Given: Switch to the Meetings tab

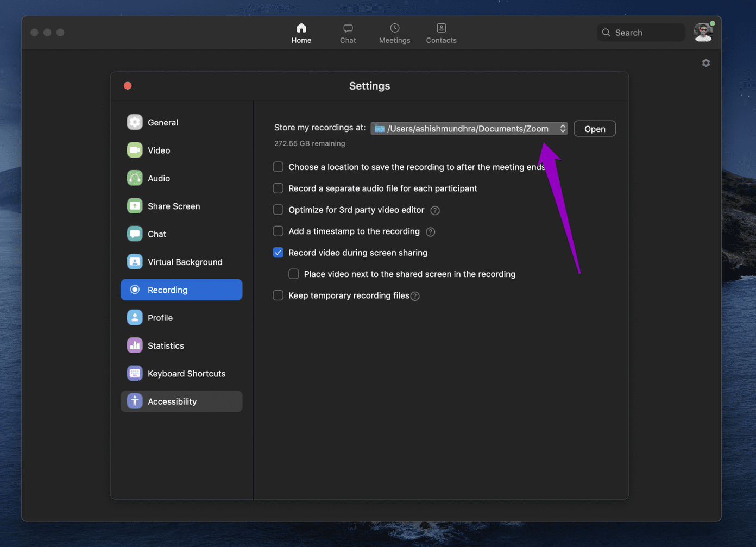Looking at the screenshot, I should pyautogui.click(x=395, y=33).
